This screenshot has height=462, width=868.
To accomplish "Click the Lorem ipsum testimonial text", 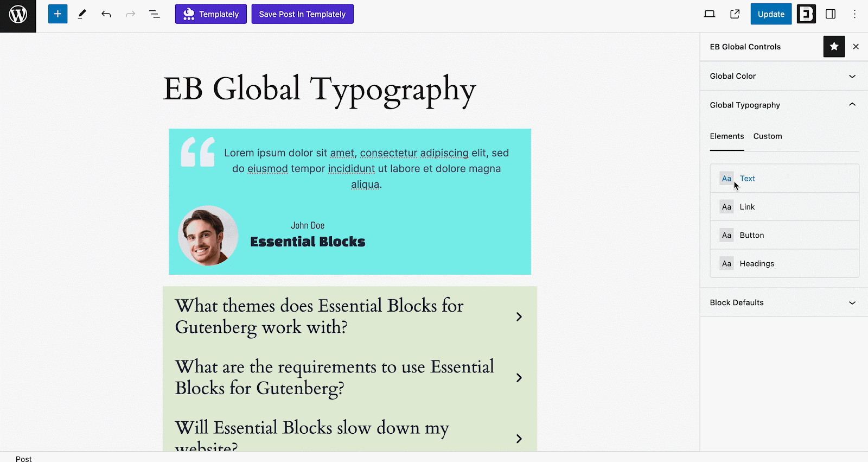I will click(367, 169).
